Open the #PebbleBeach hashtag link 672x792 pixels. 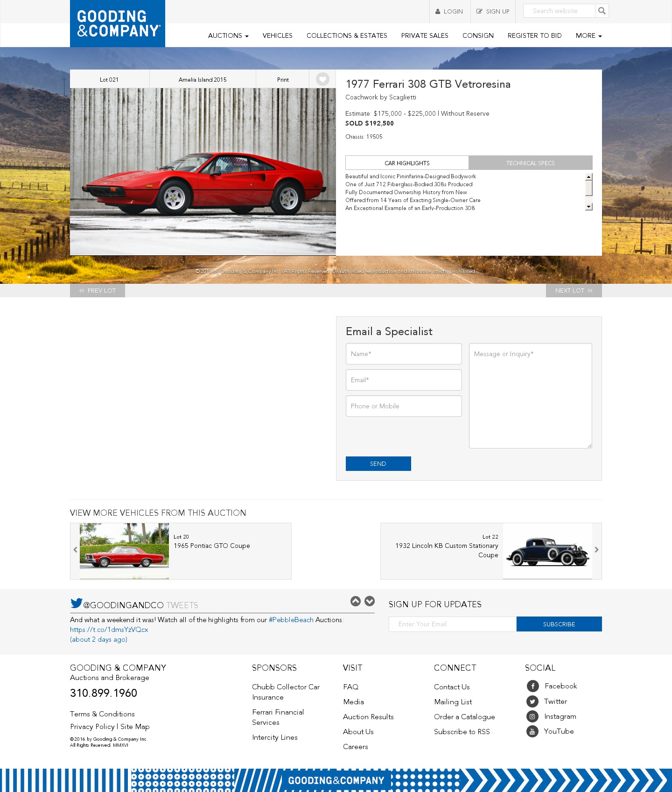[x=291, y=620]
